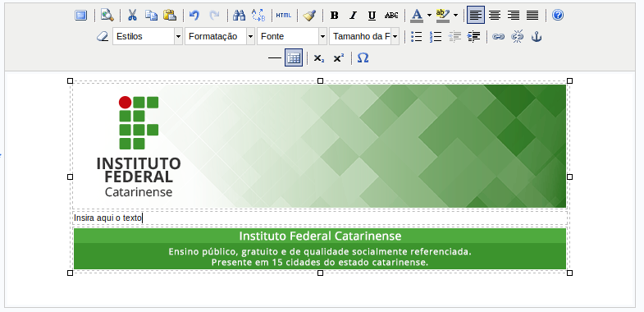Open the Fonte dropdown
The width and height of the screenshot is (644, 312).
(292, 37)
